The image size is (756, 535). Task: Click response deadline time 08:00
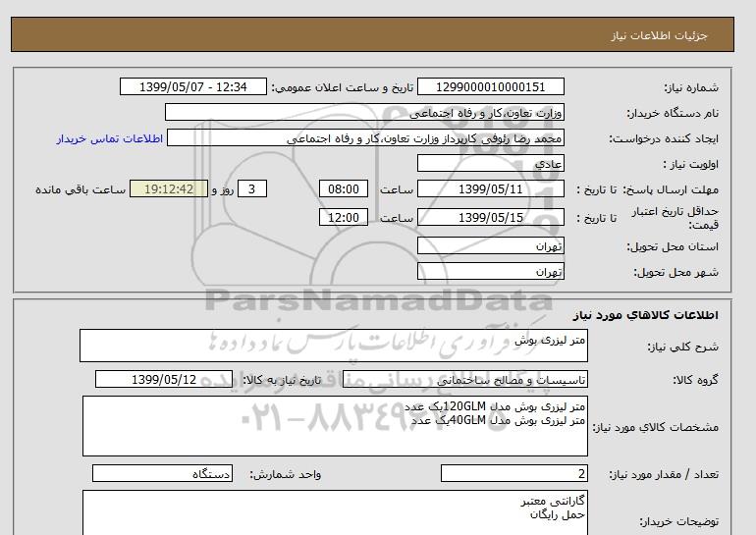pyautogui.click(x=344, y=188)
